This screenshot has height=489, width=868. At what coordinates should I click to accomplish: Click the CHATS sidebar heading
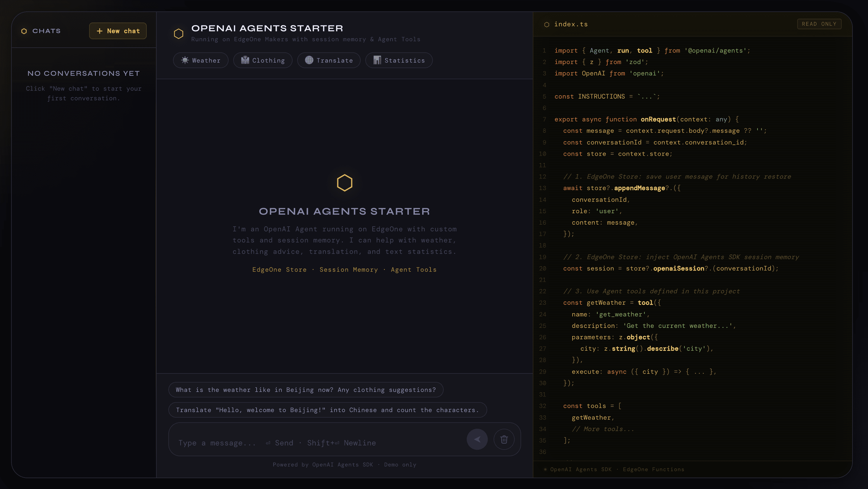point(46,31)
